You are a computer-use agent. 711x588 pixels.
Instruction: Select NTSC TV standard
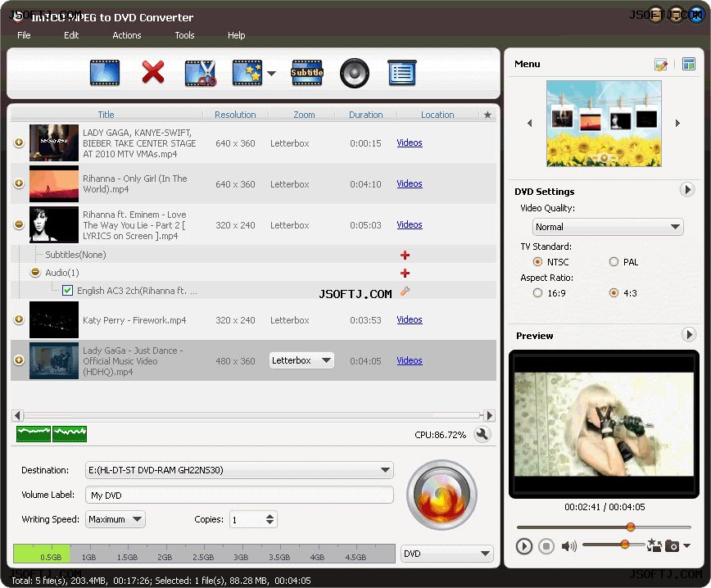click(x=538, y=262)
